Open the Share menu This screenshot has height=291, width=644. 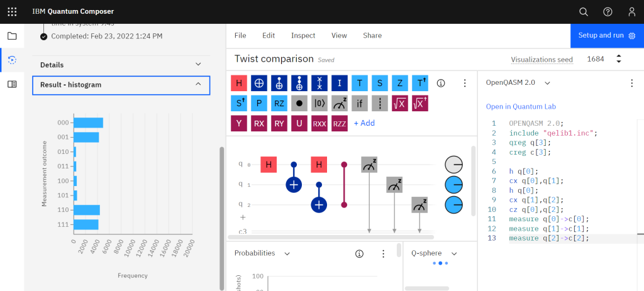[372, 36]
